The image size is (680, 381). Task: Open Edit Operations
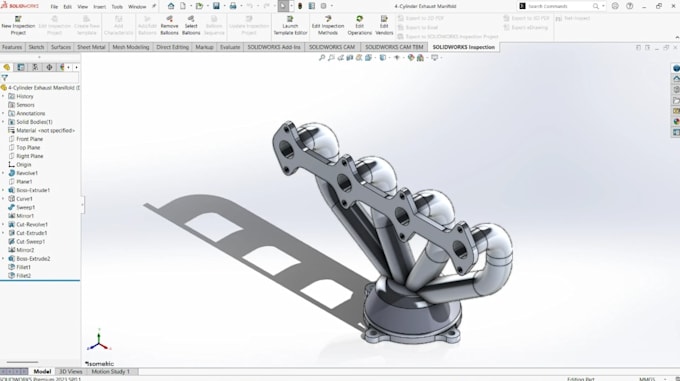[x=360, y=26]
